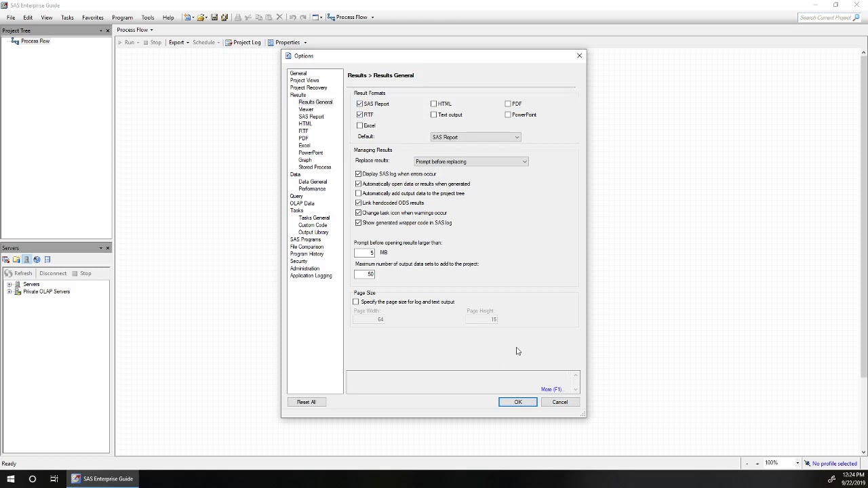Open the Export dropdown menu

pos(179,42)
